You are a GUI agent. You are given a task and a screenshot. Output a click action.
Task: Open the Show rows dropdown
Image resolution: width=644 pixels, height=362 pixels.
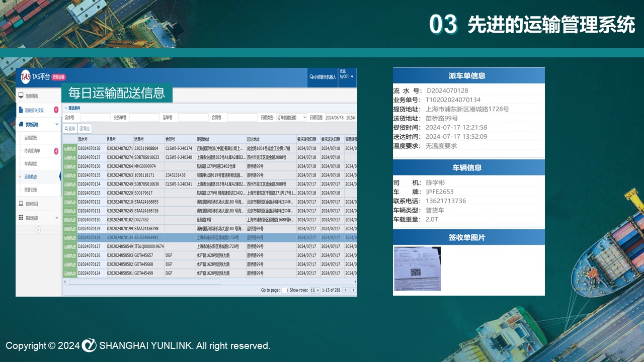point(315,290)
